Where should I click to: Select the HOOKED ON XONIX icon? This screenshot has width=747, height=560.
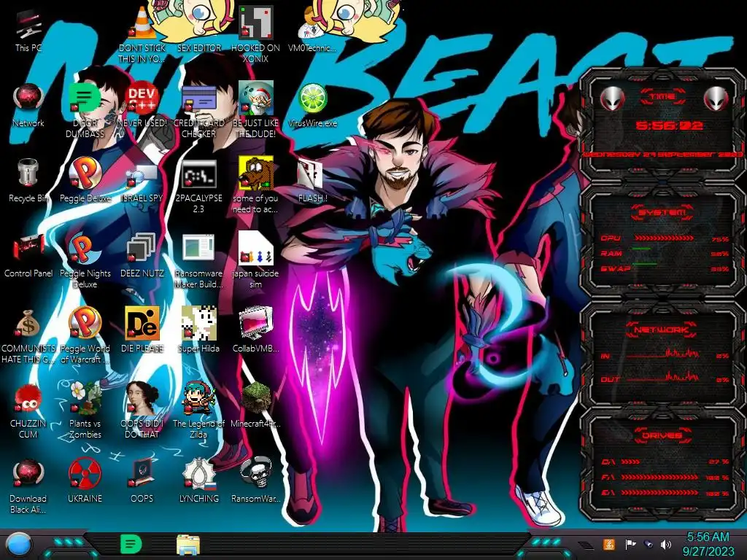256,35
